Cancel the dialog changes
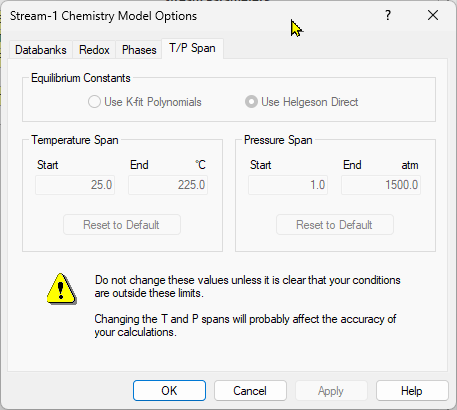Viewport: 457px width, 410px height. pos(250,391)
